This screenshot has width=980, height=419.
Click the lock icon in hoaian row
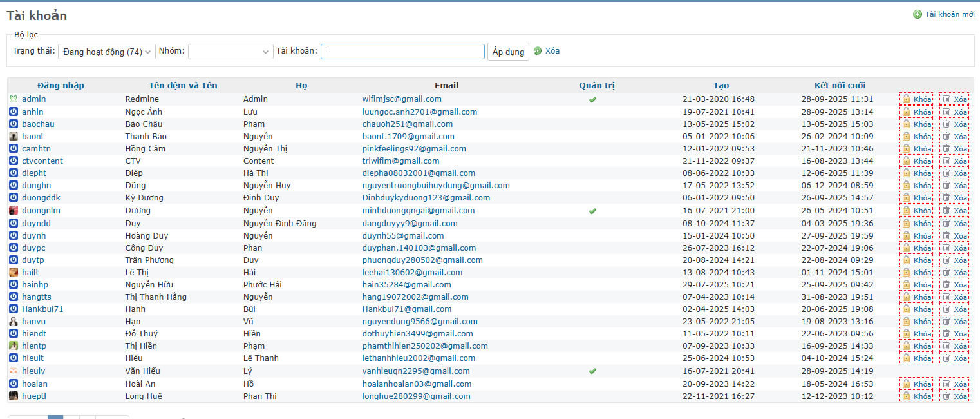point(906,384)
